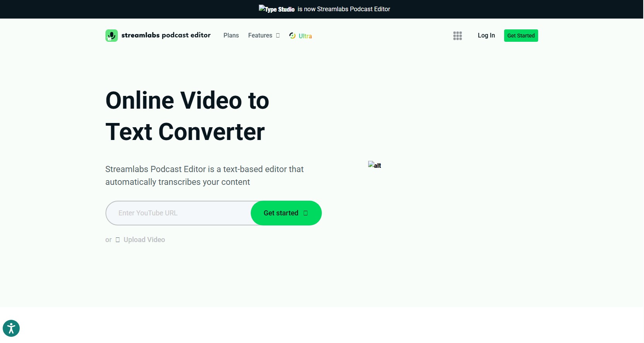This screenshot has width=644, height=343.
Task: Click the Log In link
Action: (x=486, y=36)
